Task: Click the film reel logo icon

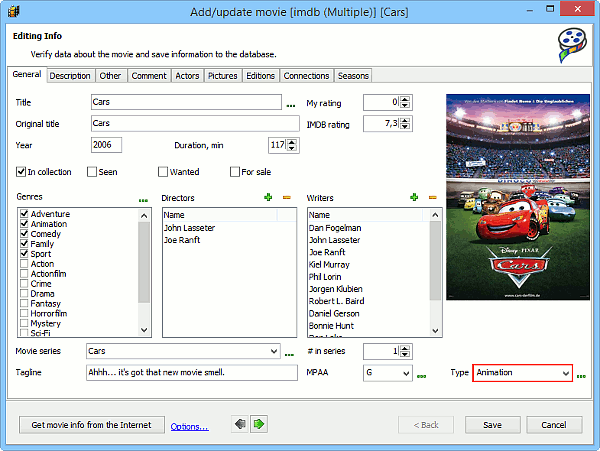Action: pos(572,45)
